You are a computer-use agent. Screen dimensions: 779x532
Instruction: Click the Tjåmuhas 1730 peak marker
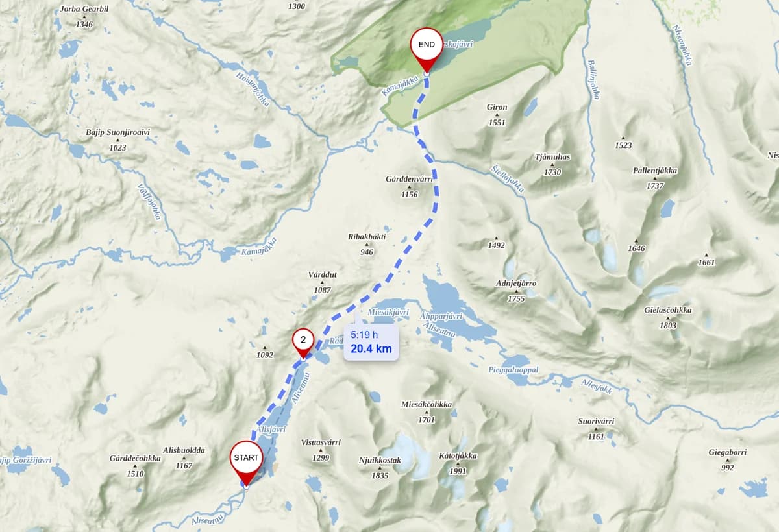pyautogui.click(x=552, y=165)
